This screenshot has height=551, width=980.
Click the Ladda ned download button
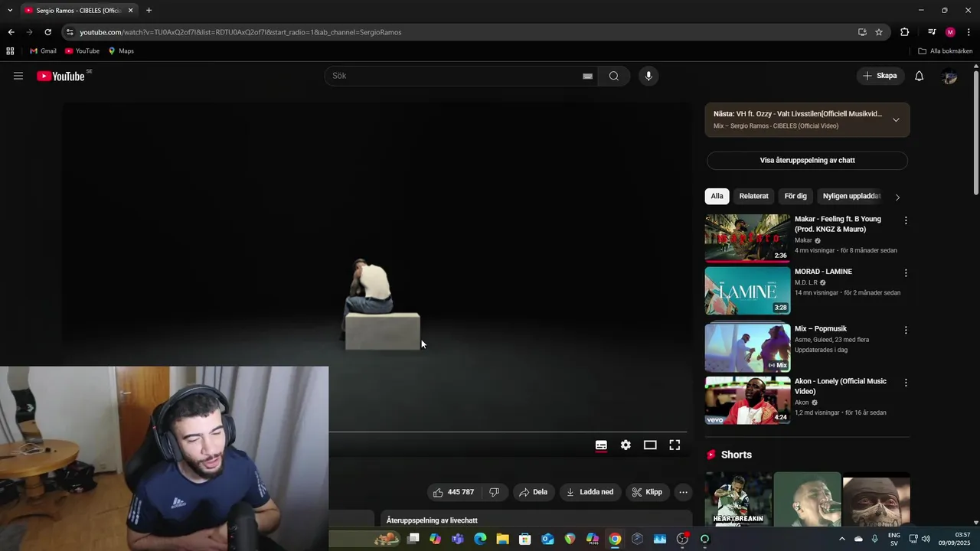[590, 492]
